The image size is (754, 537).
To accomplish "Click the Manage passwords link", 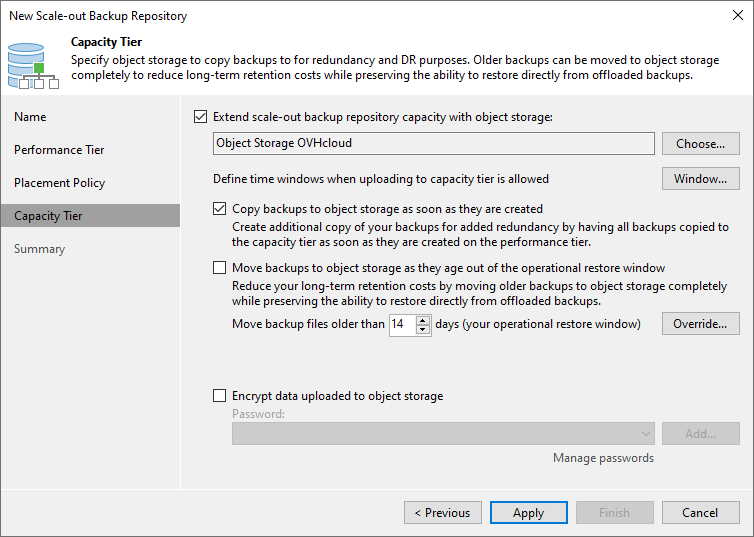I will [x=603, y=458].
